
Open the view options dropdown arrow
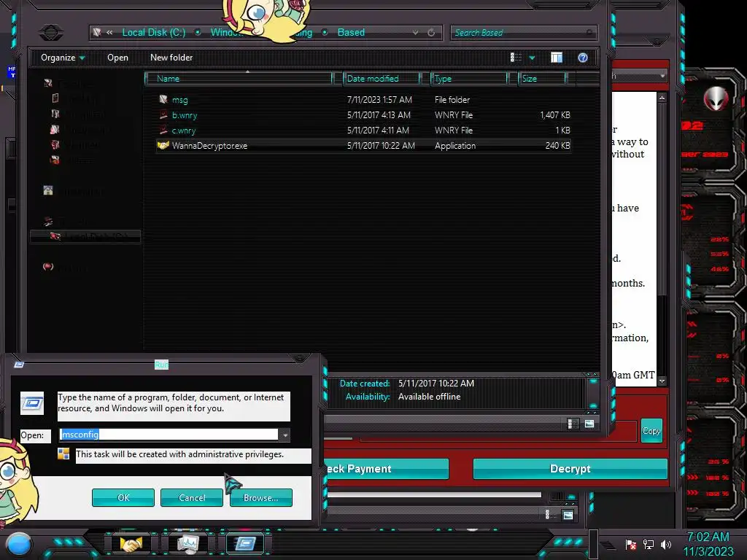(x=532, y=58)
